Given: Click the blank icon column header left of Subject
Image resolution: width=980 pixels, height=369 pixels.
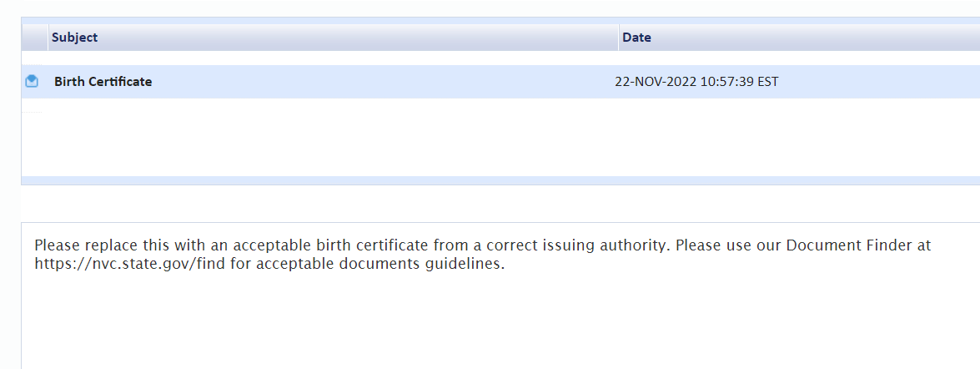Looking at the screenshot, I should click(x=35, y=38).
